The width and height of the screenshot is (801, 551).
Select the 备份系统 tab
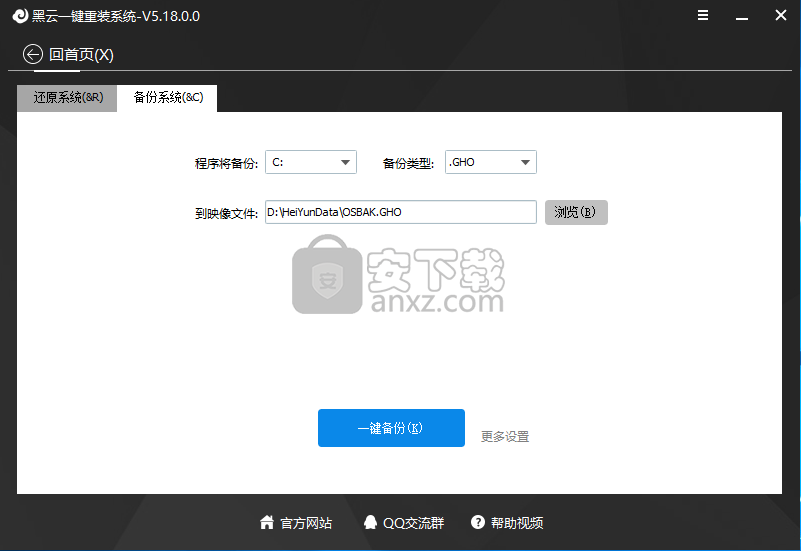tap(168, 98)
